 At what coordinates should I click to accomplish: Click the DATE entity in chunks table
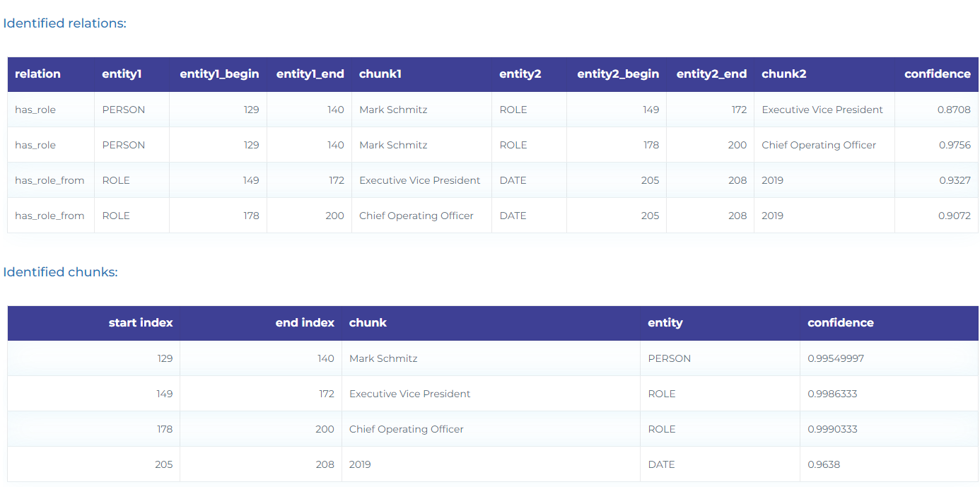661,464
